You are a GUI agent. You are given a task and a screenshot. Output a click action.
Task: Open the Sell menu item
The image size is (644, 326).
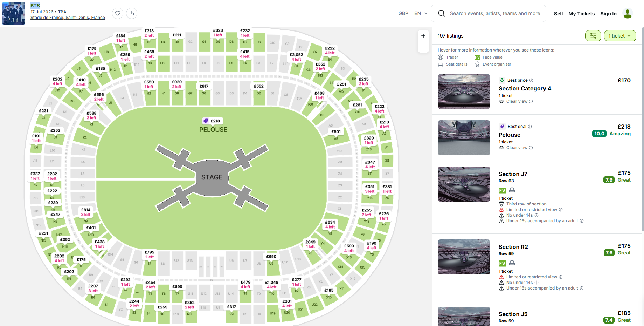[558, 14]
